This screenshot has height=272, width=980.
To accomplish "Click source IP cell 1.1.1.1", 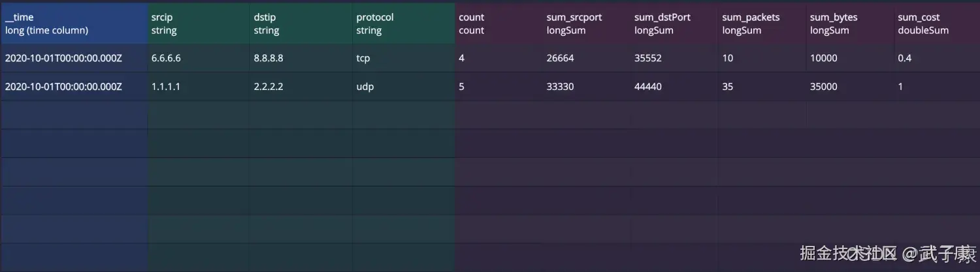I will [166, 86].
